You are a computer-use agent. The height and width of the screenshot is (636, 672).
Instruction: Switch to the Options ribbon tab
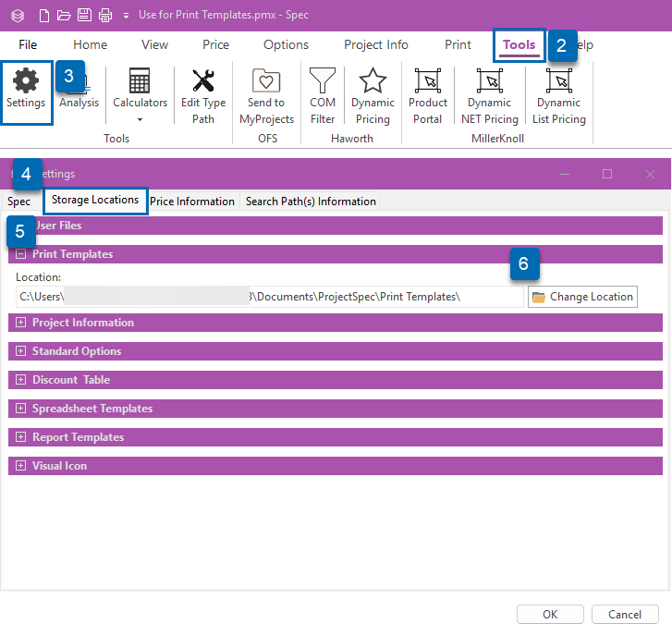click(286, 44)
